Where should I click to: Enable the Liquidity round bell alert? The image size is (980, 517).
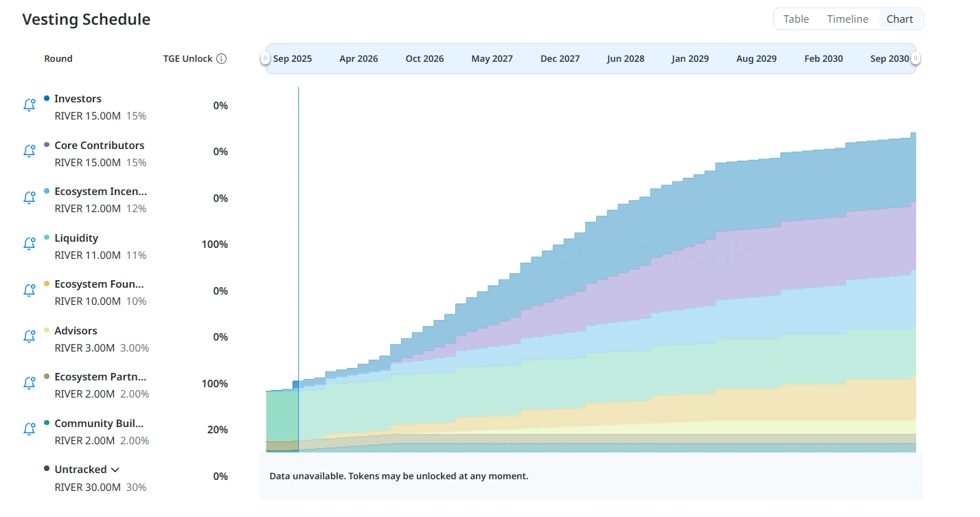point(29,244)
